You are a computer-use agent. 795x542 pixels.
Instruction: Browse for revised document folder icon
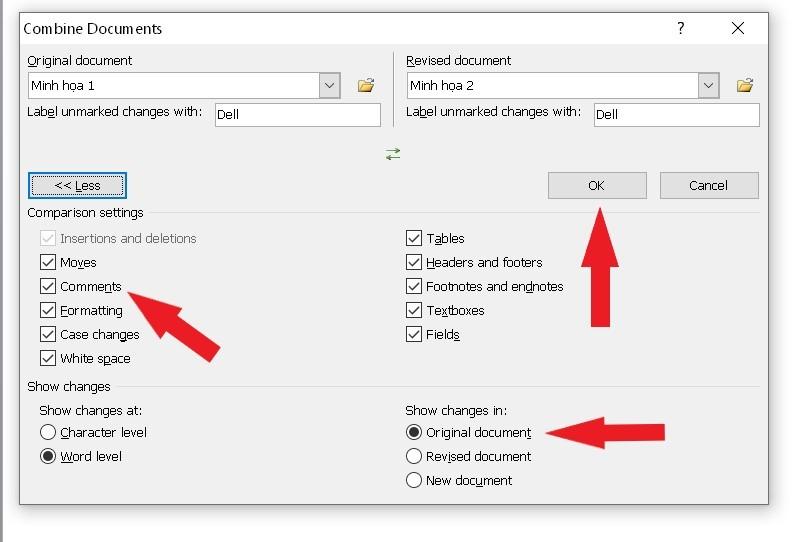[745, 86]
